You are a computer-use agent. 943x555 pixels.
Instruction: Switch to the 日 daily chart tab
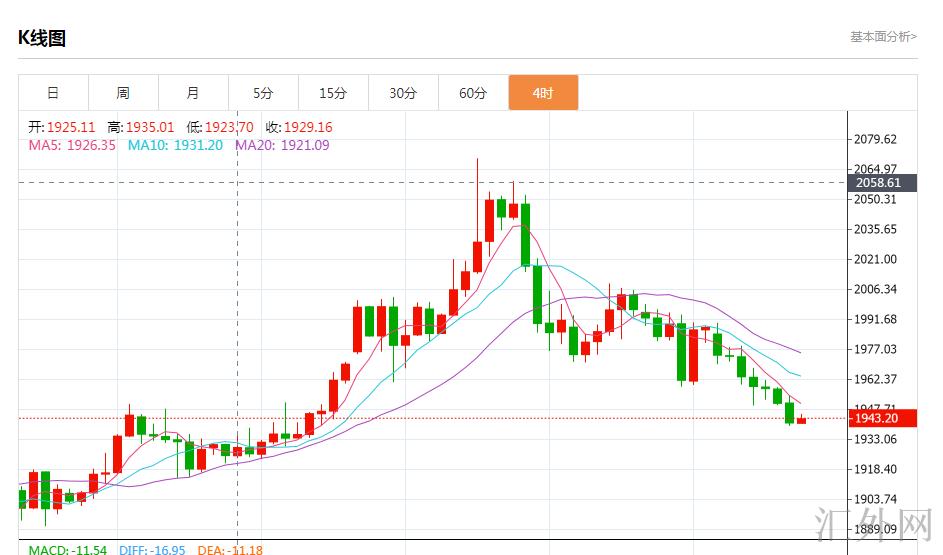coord(54,93)
